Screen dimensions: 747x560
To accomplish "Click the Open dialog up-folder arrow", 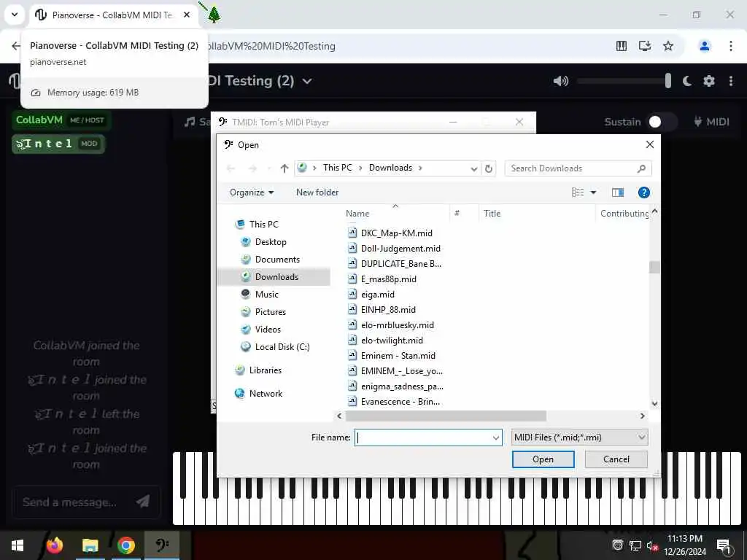I will (x=285, y=168).
